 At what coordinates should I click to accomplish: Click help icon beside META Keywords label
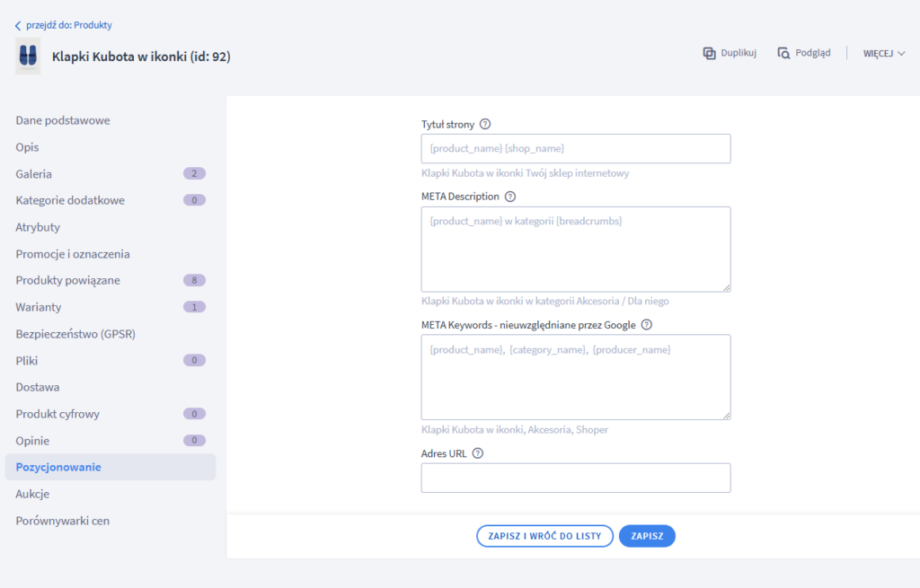[x=646, y=325]
